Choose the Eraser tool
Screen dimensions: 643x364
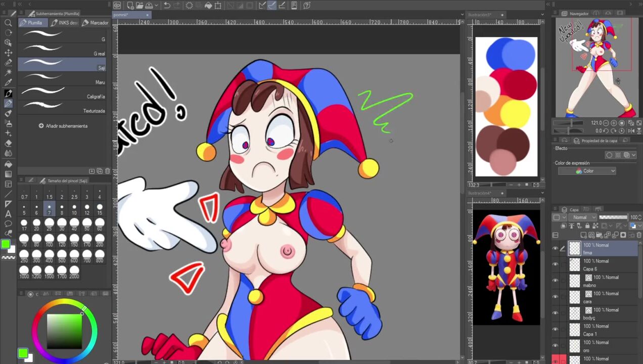tap(8, 144)
